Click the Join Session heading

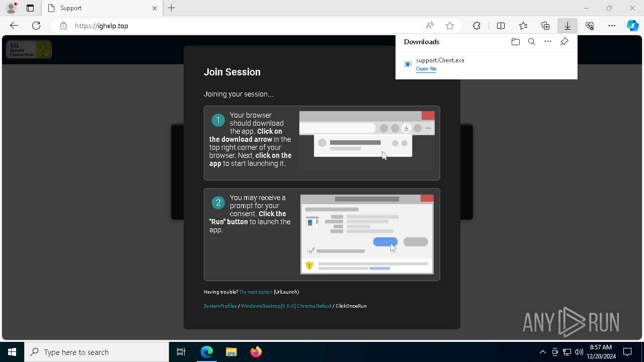tap(232, 72)
